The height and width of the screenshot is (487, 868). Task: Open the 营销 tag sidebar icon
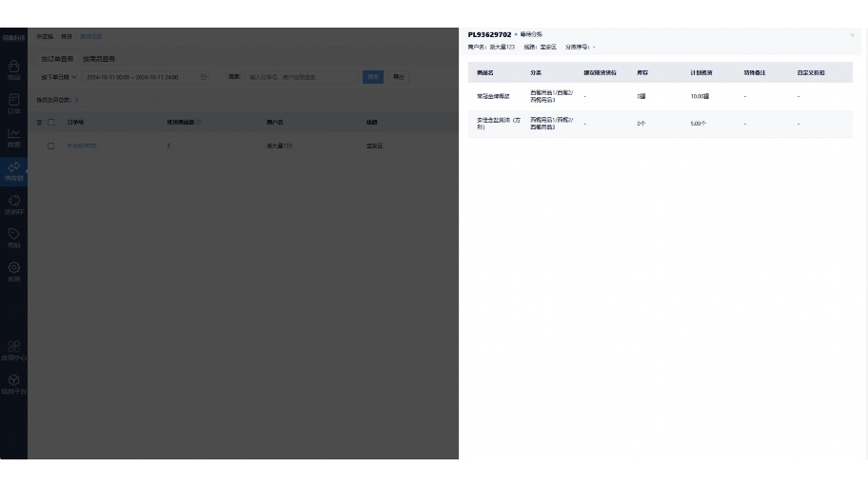pos(14,239)
